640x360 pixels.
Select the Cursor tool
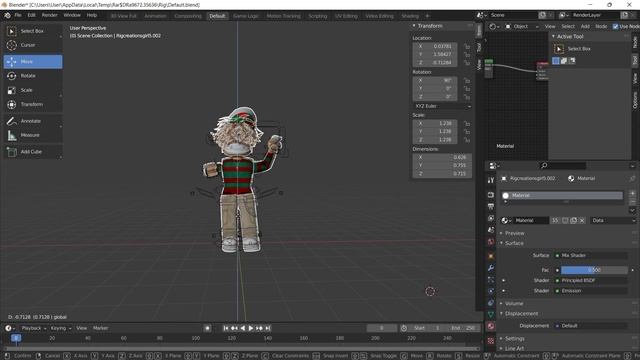(33, 45)
